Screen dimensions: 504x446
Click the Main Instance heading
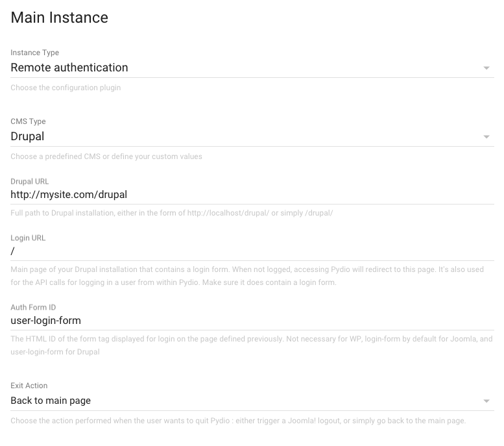point(60,18)
